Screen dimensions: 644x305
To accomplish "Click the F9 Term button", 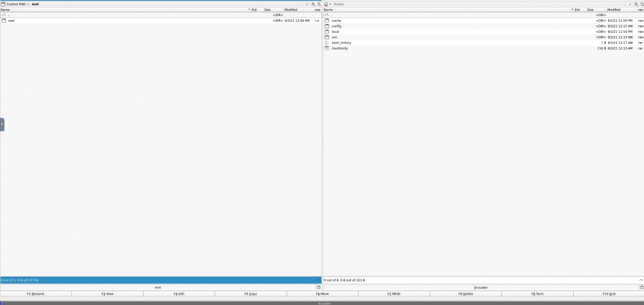I will pos(537,294).
